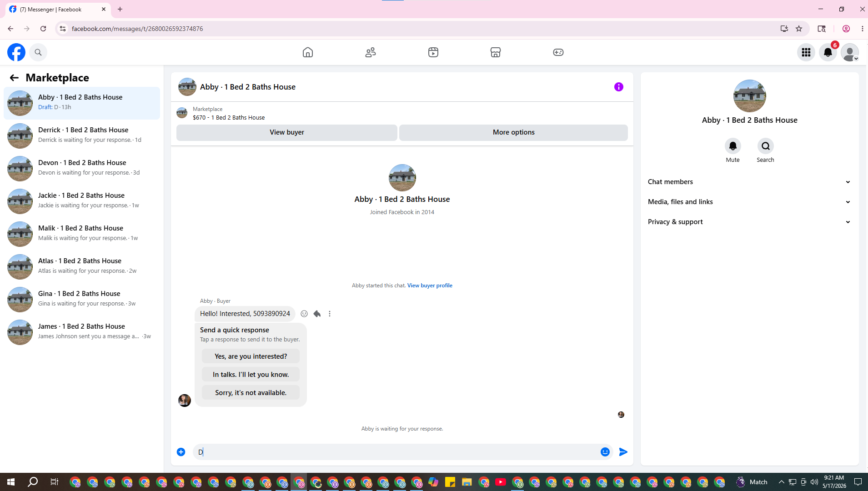
Task: View site information icon in address bar
Action: coord(63,29)
